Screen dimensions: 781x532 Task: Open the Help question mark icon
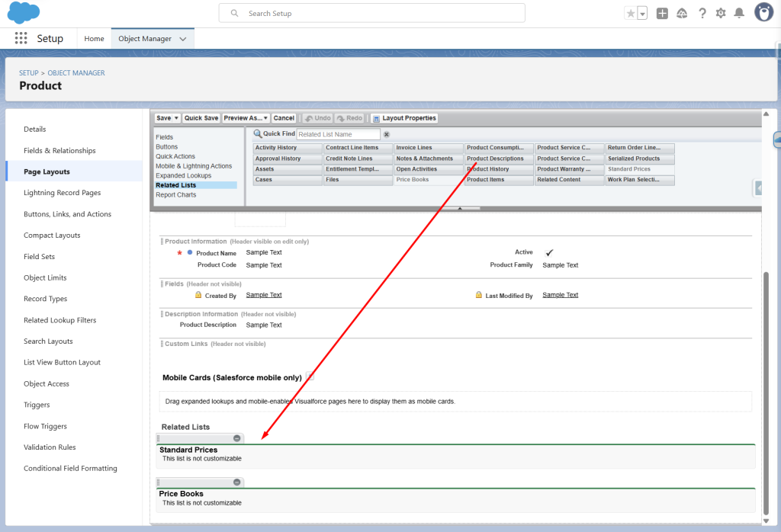(x=702, y=13)
